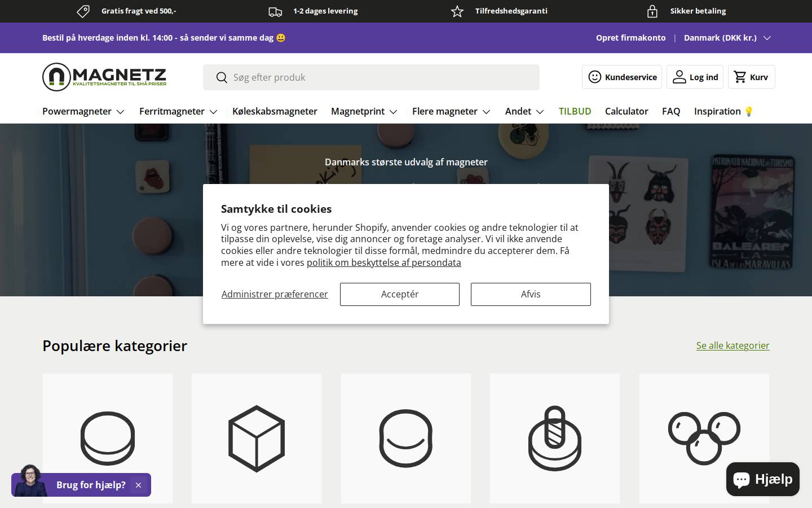Click the price tag free shipping icon
This screenshot has height=508, width=812.
pyautogui.click(x=83, y=11)
